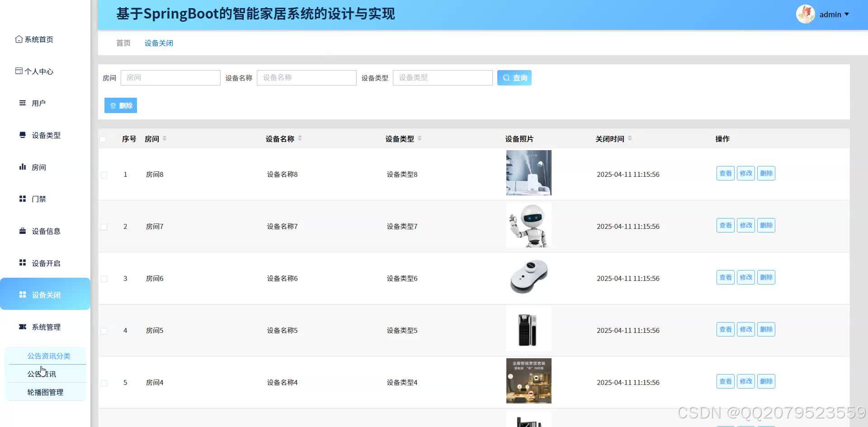Screen dimensions: 868x427
Task: Click the magnifier icon on 查询 button
Action: coord(506,77)
